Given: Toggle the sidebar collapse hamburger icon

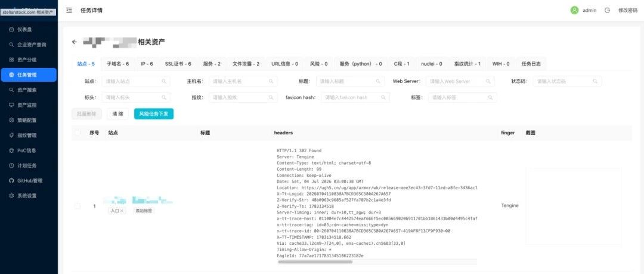Looking at the screenshot, I should coord(69,10).
